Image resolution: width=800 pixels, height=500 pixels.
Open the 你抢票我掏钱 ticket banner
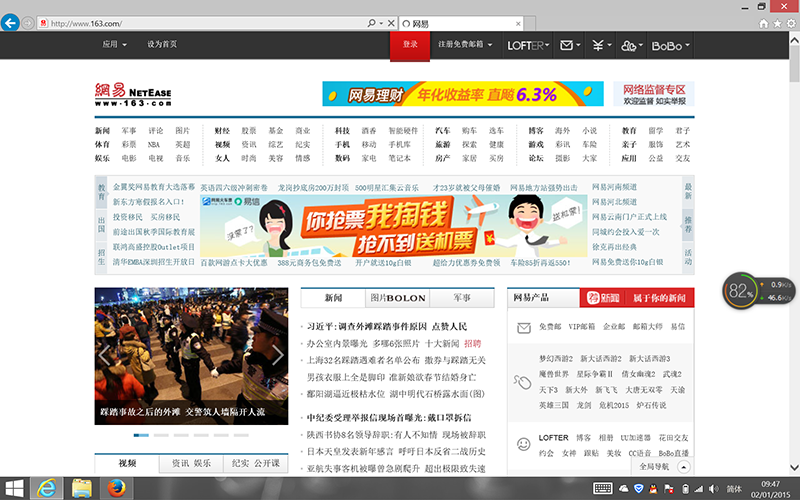point(393,226)
